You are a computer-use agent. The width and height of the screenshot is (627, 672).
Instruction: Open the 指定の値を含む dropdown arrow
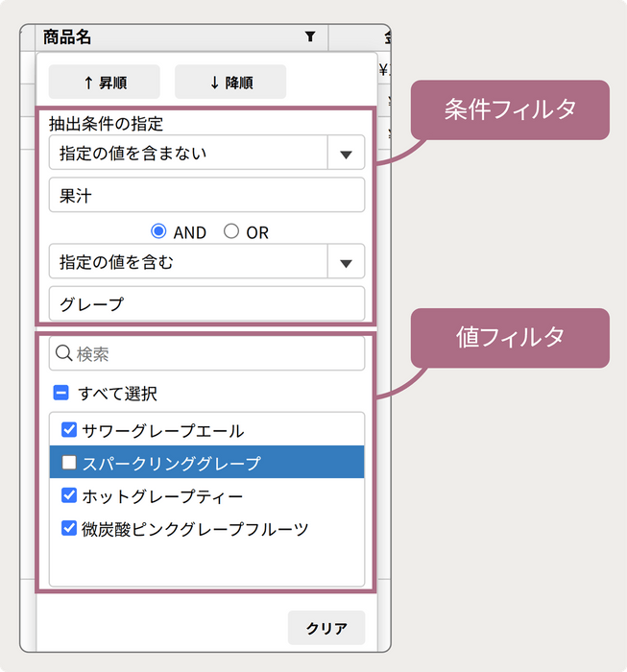point(346,262)
